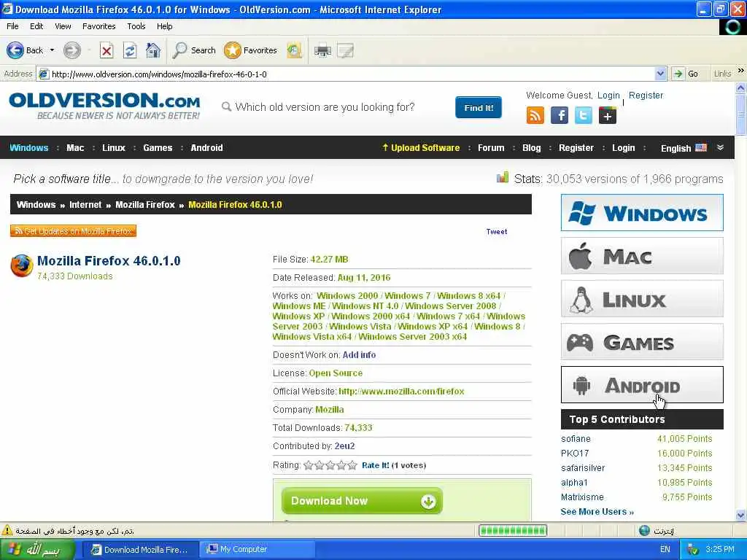
Task: Click the IE Back arrow icon
Action: (x=15, y=50)
